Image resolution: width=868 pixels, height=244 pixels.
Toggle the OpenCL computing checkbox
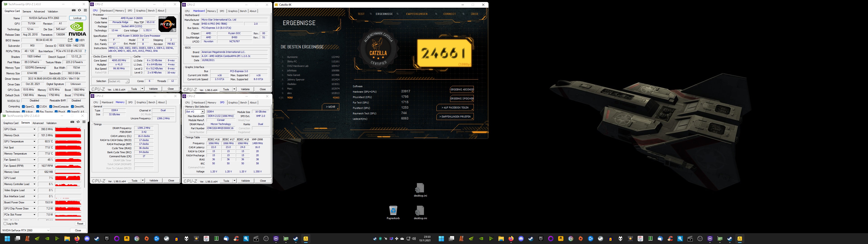click(23, 106)
